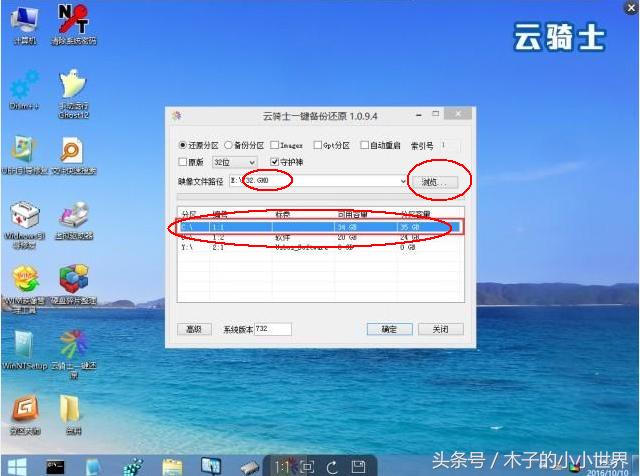This screenshot has height=476, width=640.
Task: Click the fit-to-screen viewer icon
Action: 307,467
